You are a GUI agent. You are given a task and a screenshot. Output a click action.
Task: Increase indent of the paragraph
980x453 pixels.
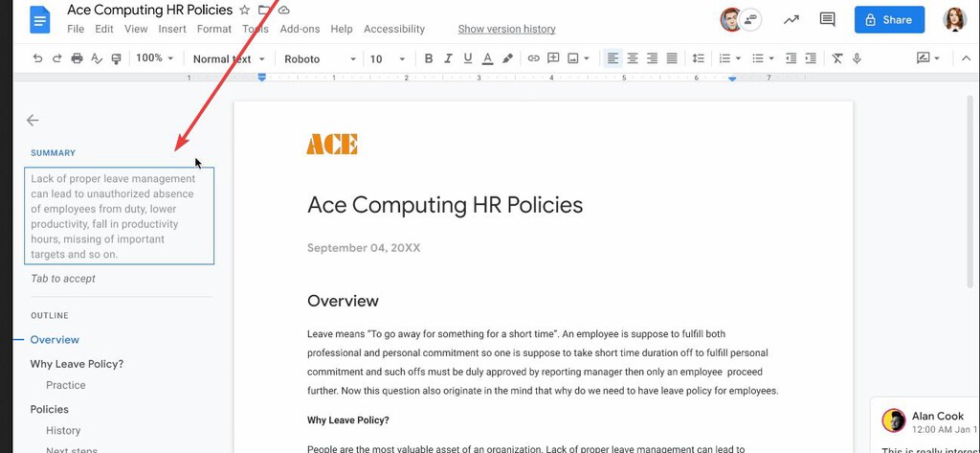click(811, 58)
